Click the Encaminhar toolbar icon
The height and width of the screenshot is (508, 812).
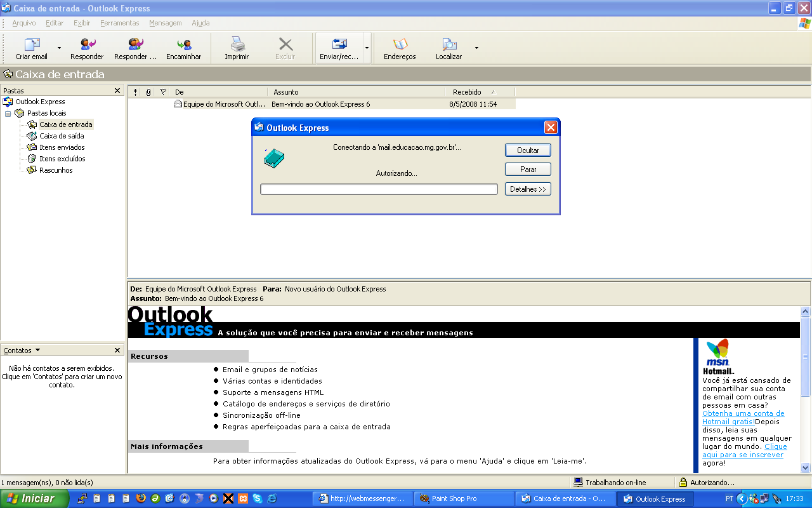coord(184,44)
